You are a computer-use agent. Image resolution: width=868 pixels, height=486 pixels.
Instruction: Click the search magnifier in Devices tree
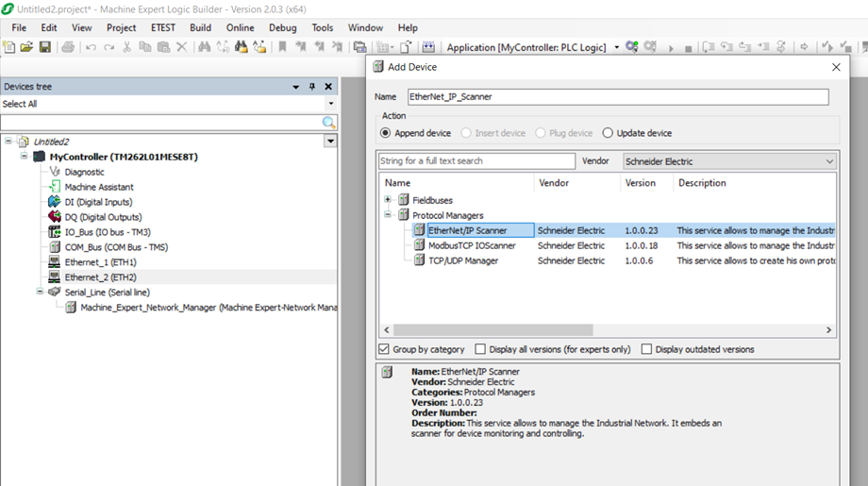pos(329,123)
